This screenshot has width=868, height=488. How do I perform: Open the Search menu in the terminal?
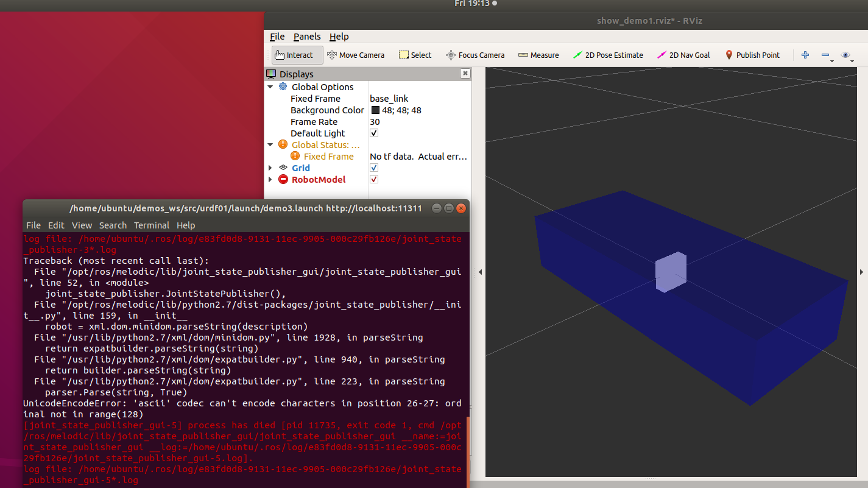click(113, 225)
